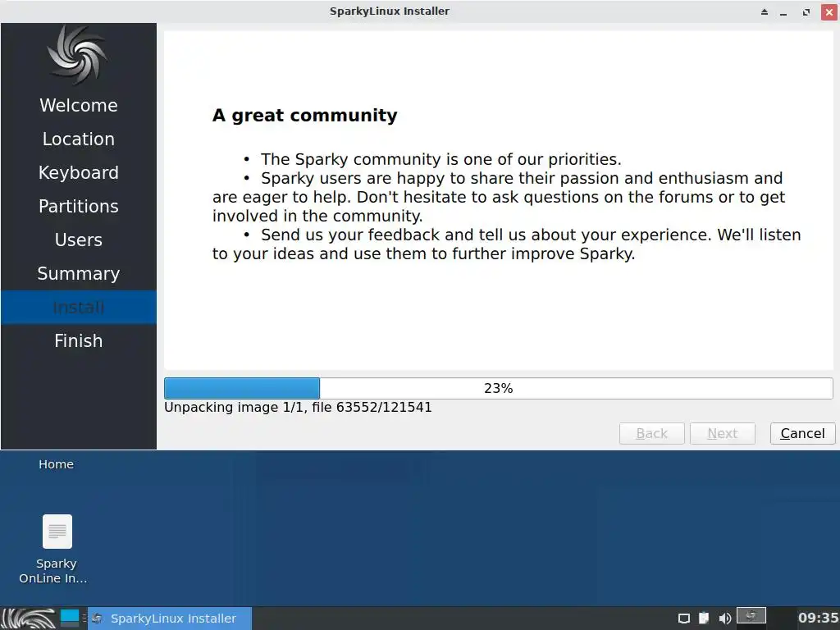
Task: Maximize the SparkyLinux Installer window
Action: click(x=806, y=11)
